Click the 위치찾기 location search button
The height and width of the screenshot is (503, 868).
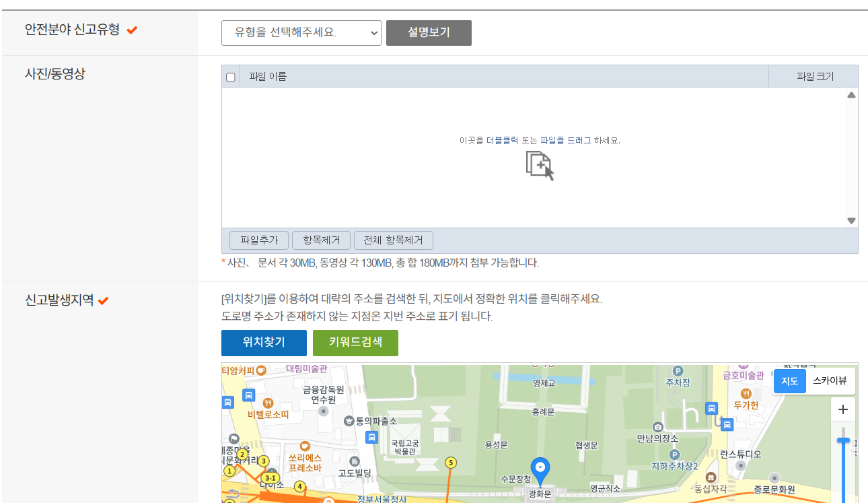(264, 343)
